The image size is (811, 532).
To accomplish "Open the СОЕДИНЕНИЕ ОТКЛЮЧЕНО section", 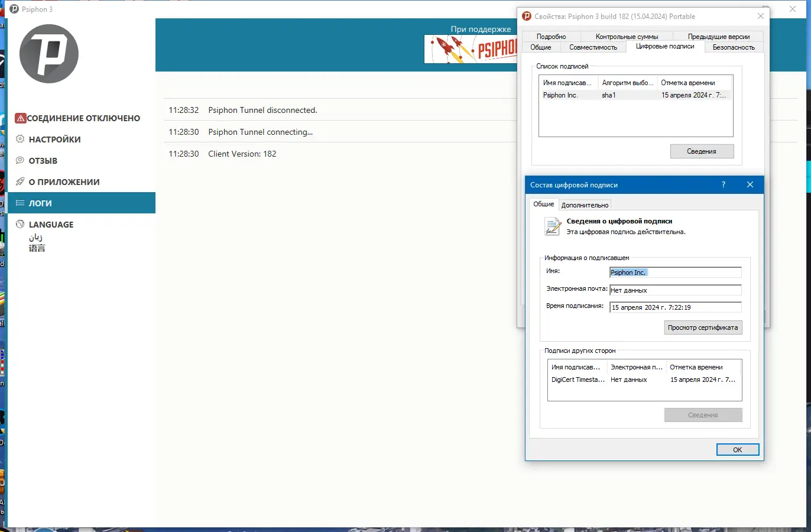I will [82, 118].
